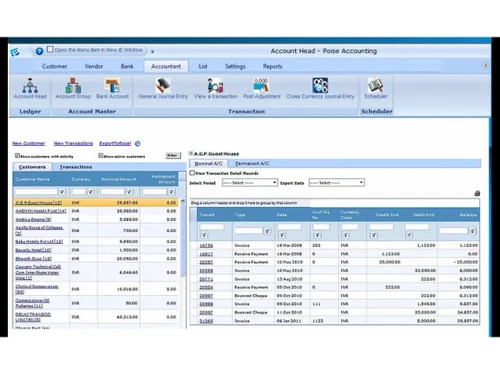Viewport: 500px width, 375px height.
Task: Open View a transaction
Action: pyautogui.click(x=216, y=89)
